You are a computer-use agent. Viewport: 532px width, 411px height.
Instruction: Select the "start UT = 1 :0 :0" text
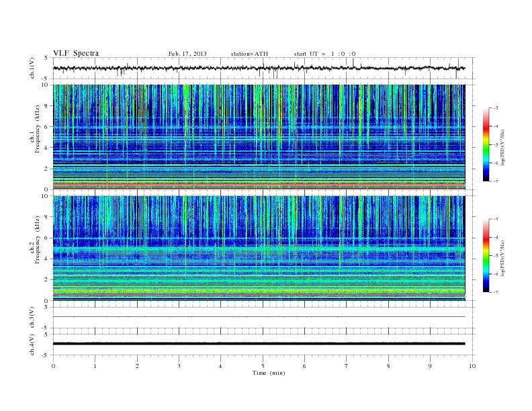pos(324,54)
